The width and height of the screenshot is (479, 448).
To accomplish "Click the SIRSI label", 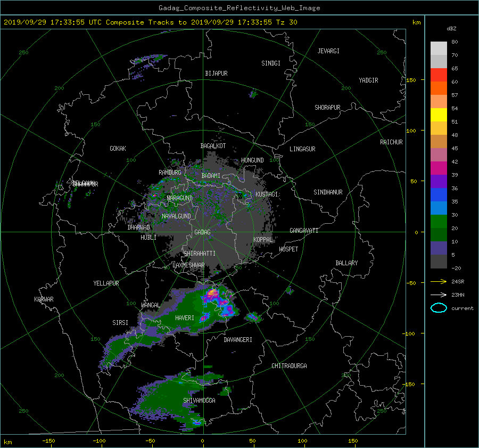I will [120, 323].
